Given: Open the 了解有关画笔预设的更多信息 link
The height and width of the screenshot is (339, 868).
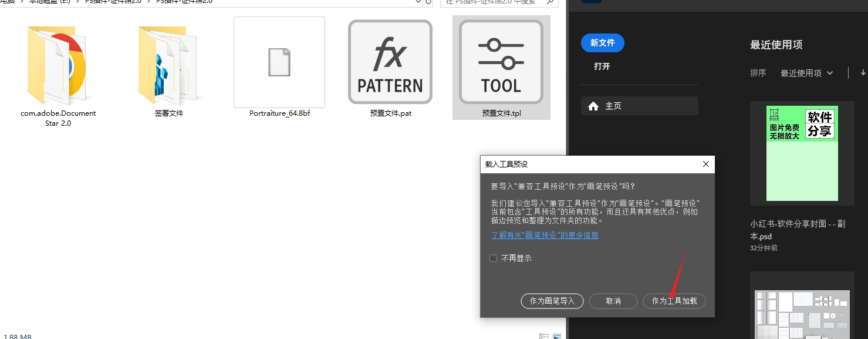Looking at the screenshot, I should [545, 235].
